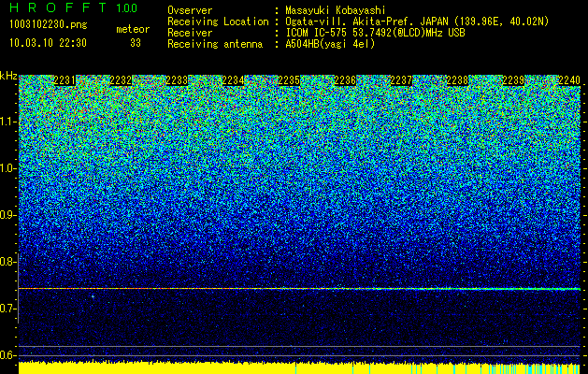This screenshot has height=374, width=588.
Task: Click the 'meteor' label
Action: point(133,29)
